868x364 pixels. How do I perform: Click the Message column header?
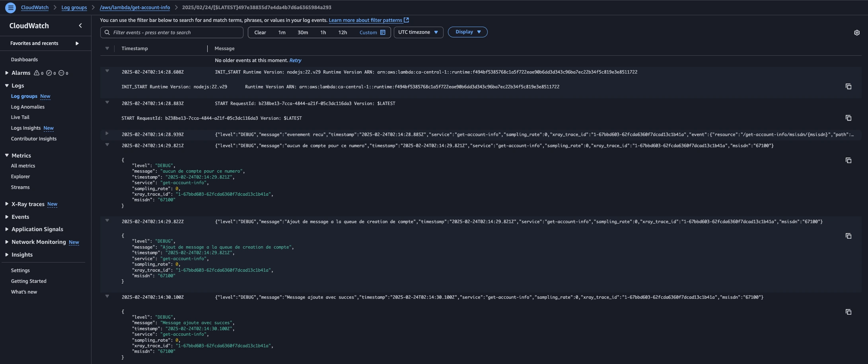click(224, 49)
